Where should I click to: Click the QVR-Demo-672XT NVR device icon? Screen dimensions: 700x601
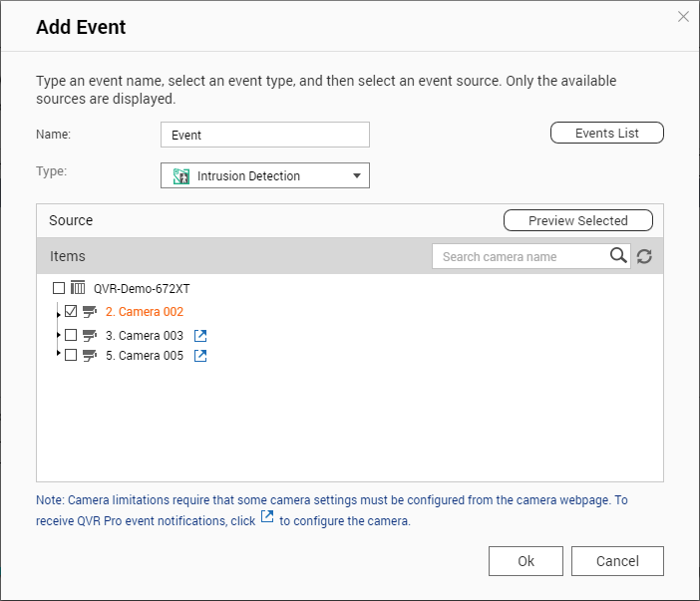(78, 288)
